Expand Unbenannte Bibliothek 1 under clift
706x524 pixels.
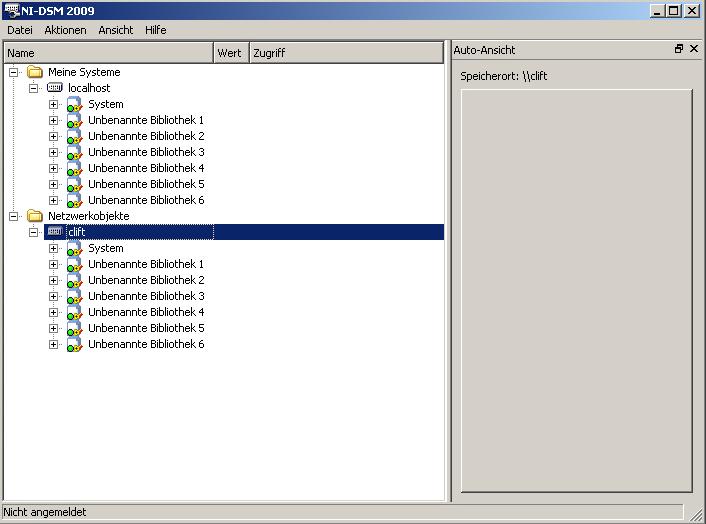[x=54, y=264]
